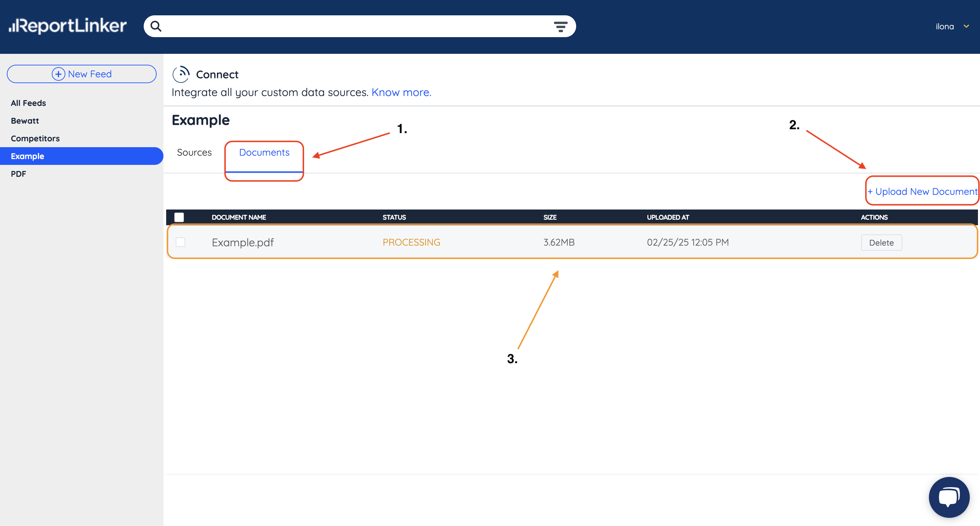Image resolution: width=980 pixels, height=526 pixels.
Task: Open the Bewatt feed
Action: click(x=25, y=121)
